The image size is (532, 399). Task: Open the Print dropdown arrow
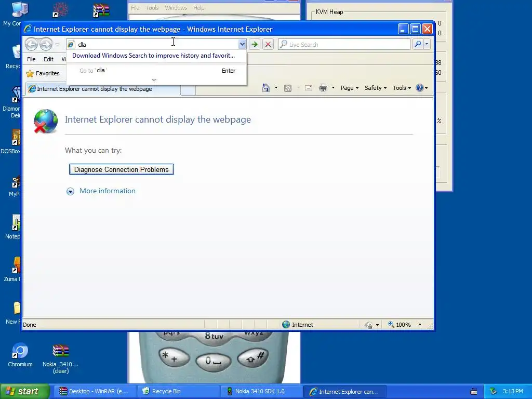[333, 88]
